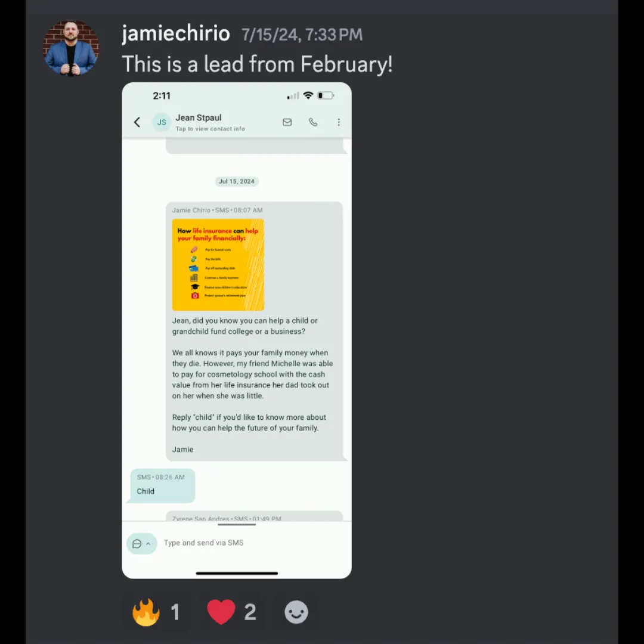
Task: Open Jean Stpaul contact info
Action: click(210, 122)
